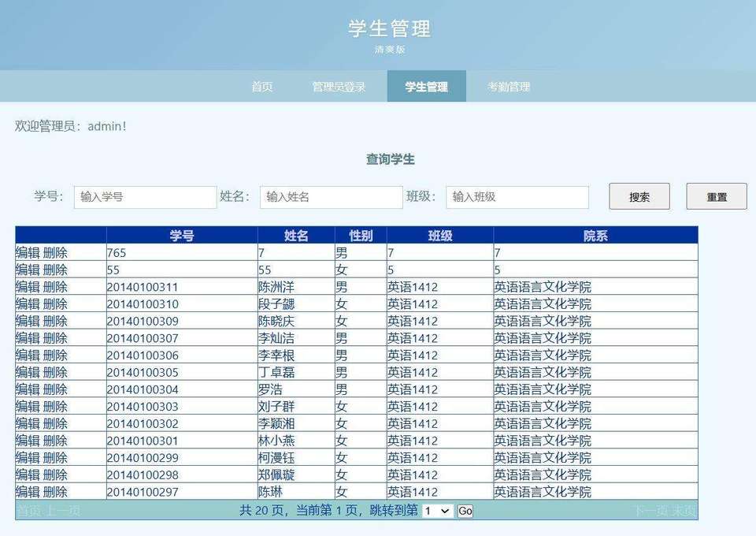Edit student 陈晓庆
Image resolution: width=756 pixels, height=536 pixels.
[x=28, y=322]
